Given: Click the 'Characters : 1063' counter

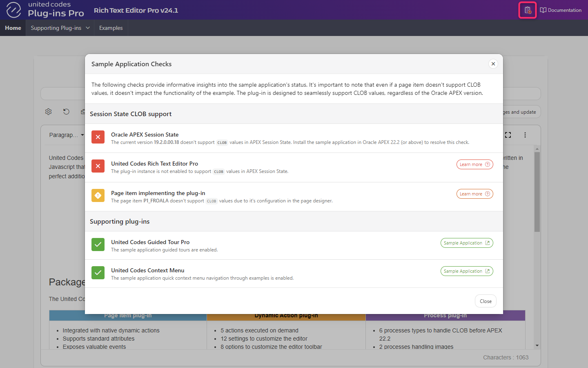Looking at the screenshot, I should 506,357.
